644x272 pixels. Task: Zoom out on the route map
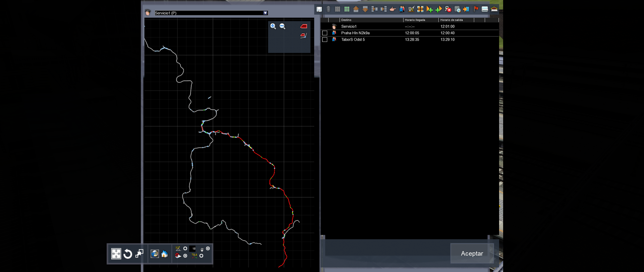tap(282, 26)
